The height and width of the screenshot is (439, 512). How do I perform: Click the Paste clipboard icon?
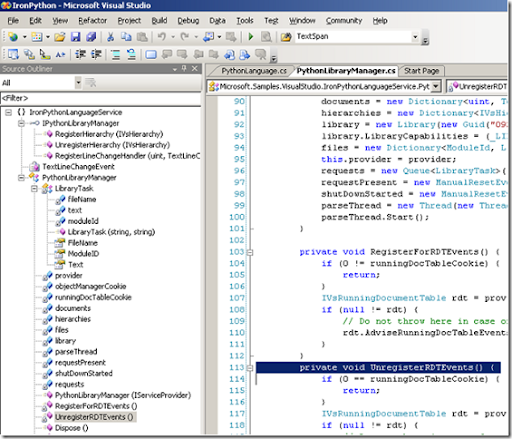coord(142,37)
